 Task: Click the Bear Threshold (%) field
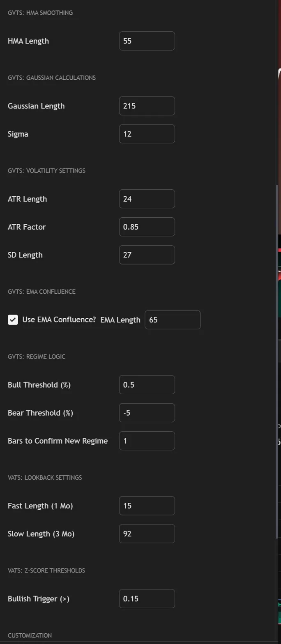147,413
